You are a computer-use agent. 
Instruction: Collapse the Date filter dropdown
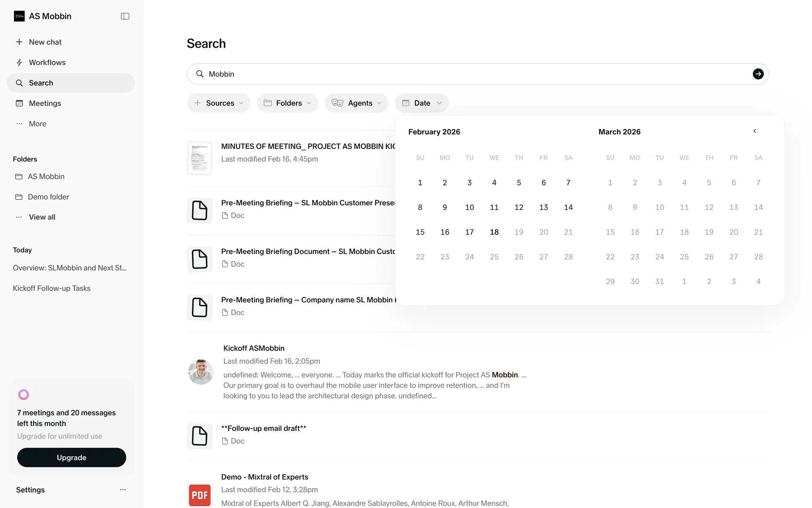(422, 103)
